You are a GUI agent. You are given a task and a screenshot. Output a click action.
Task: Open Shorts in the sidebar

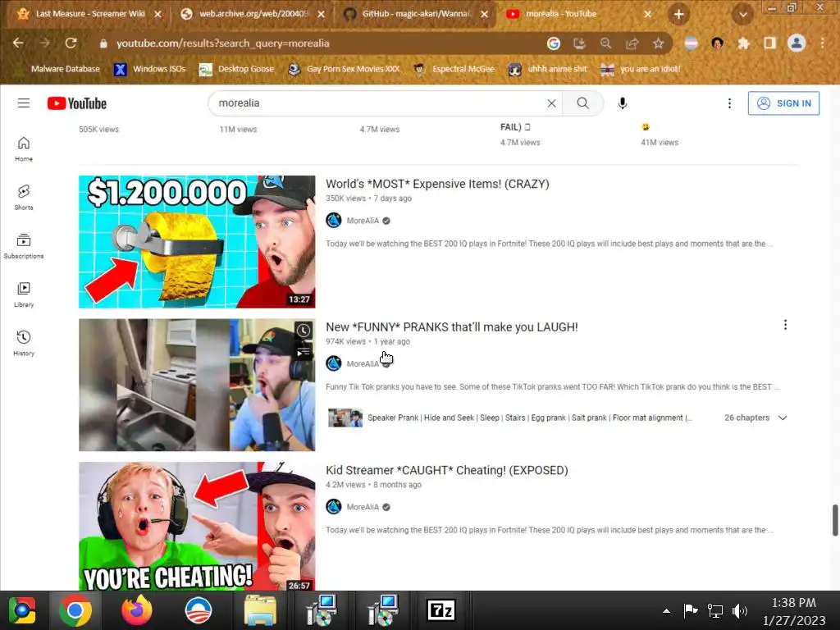pyautogui.click(x=24, y=197)
